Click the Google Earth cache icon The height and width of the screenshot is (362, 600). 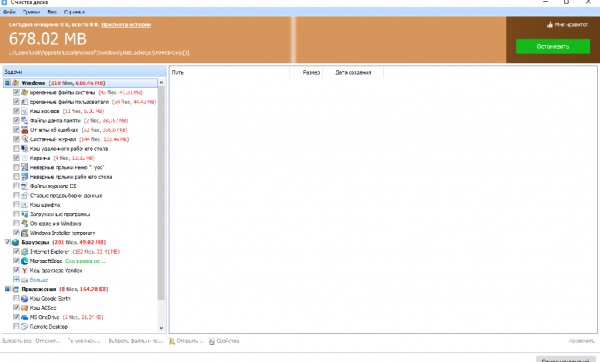25,298
